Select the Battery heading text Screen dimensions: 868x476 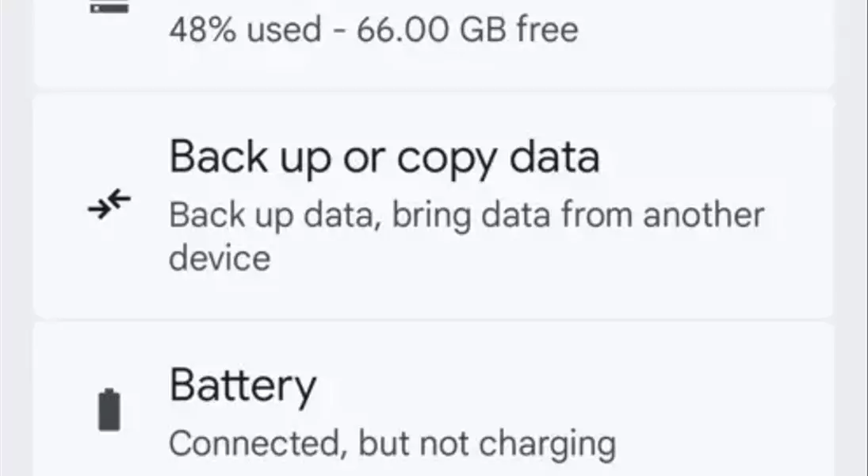[x=243, y=387]
